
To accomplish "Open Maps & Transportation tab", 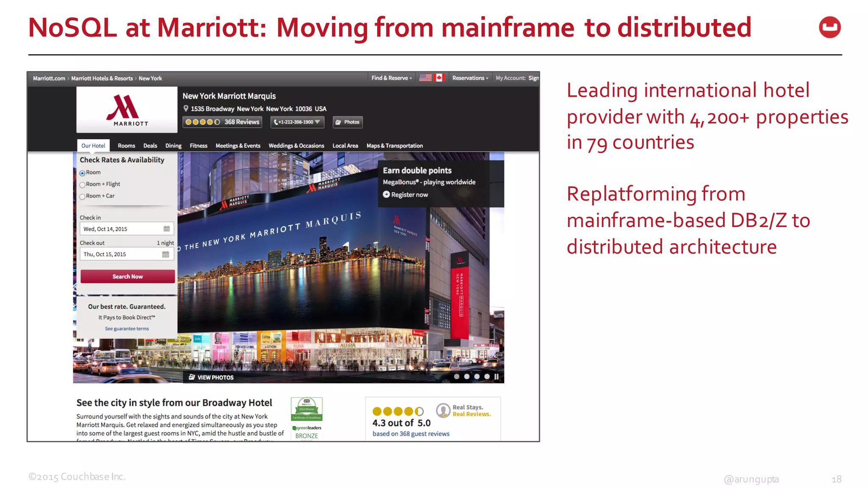I will point(395,146).
